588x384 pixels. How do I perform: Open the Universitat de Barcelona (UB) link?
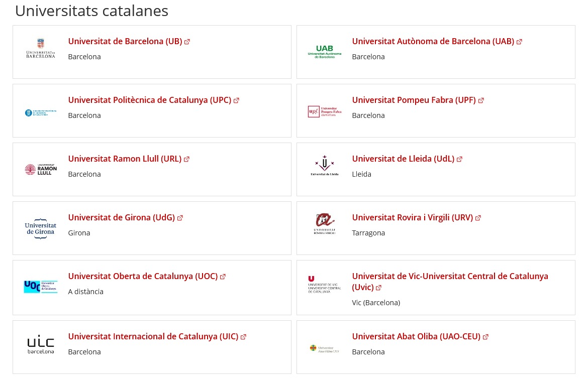(x=125, y=41)
